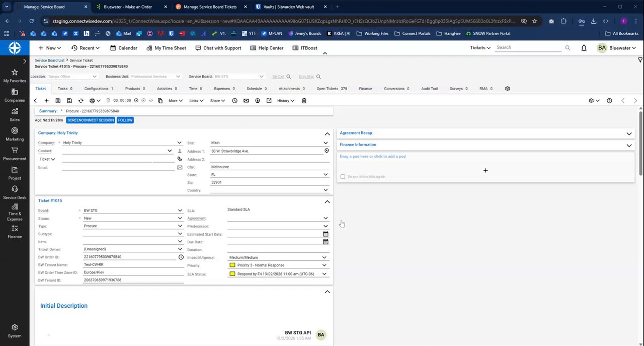Open Companies in sidebar
This screenshot has height=346, width=644.
15,95
